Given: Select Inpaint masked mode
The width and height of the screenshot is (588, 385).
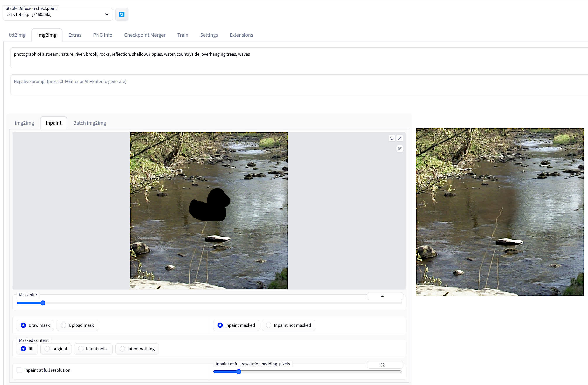Looking at the screenshot, I should coord(236,325).
